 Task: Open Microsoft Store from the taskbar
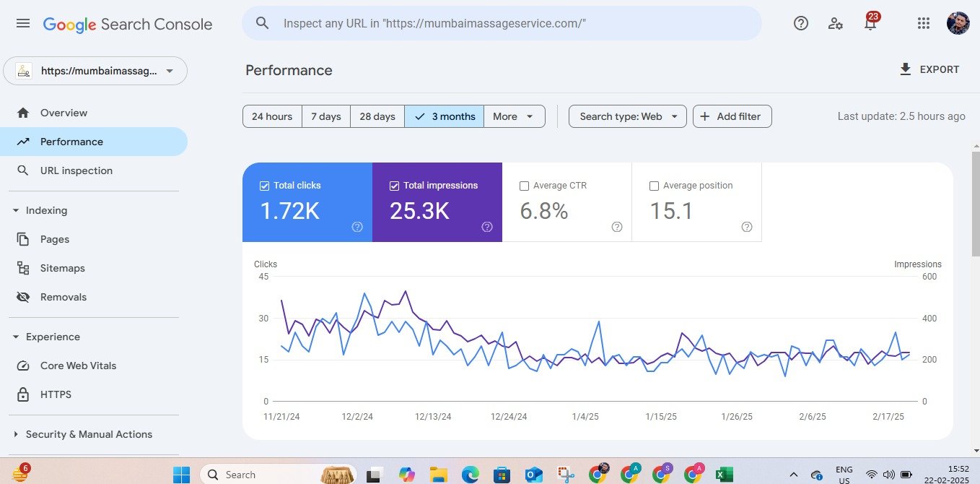[x=502, y=475]
